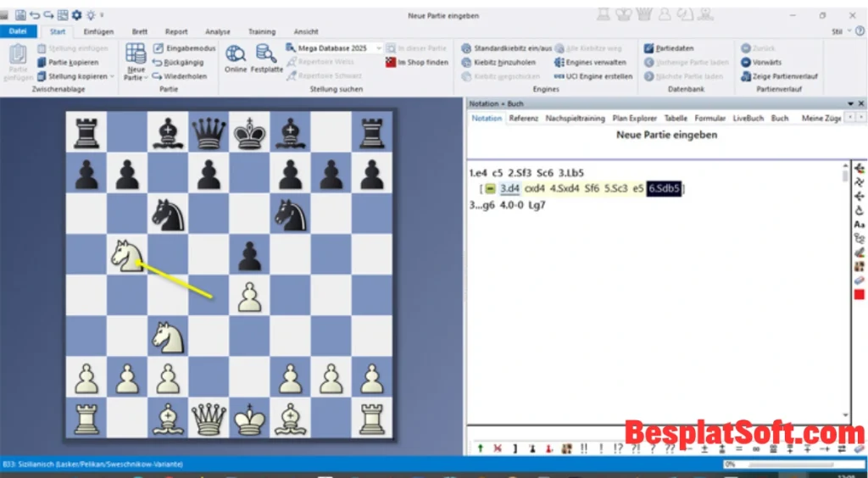Add the ?? annotation symbol
Image resolution: width=868 pixels, height=478 pixels.
pos(670,448)
